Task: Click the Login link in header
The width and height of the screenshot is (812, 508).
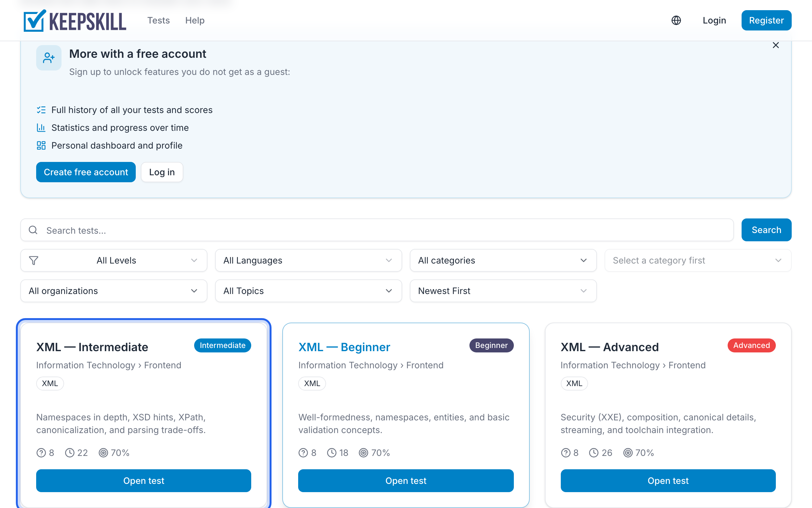Action: tap(714, 21)
